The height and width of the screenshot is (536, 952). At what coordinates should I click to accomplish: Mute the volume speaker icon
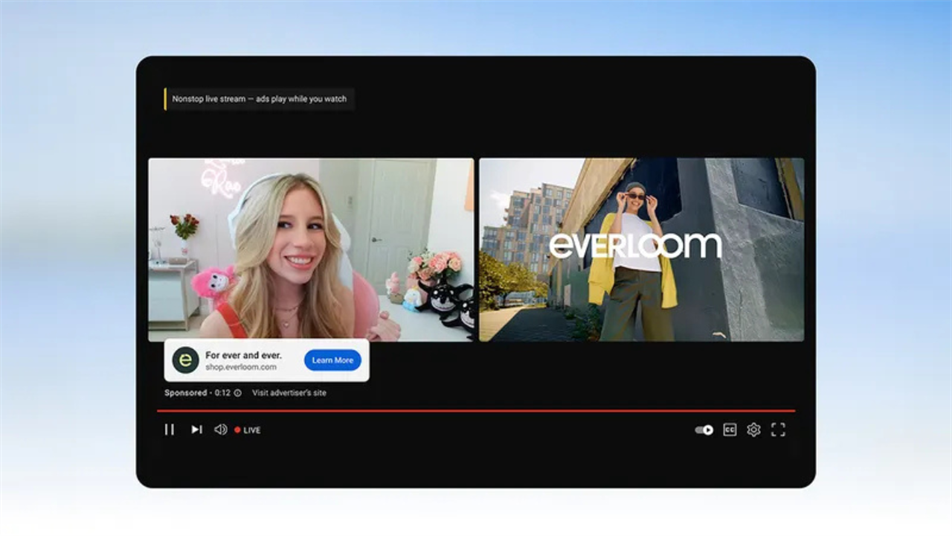coord(221,430)
